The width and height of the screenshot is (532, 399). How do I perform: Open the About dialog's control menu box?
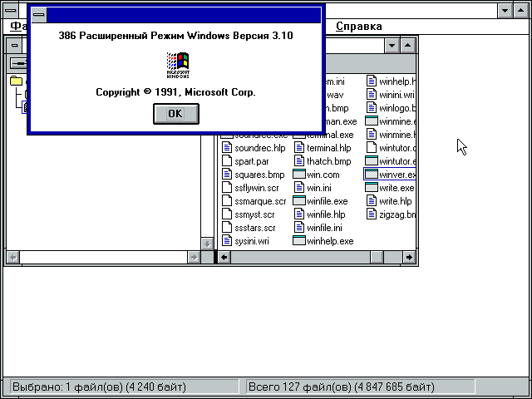pos(39,15)
